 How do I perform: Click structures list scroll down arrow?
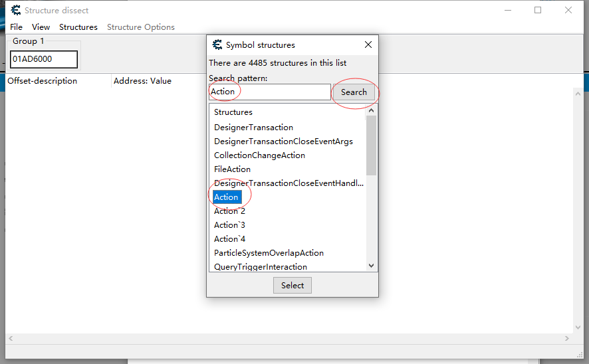point(371,266)
